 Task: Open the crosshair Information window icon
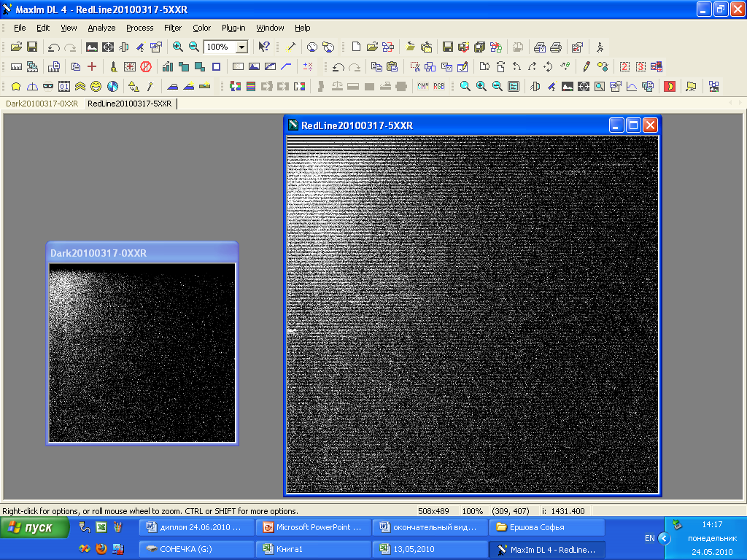[x=108, y=47]
